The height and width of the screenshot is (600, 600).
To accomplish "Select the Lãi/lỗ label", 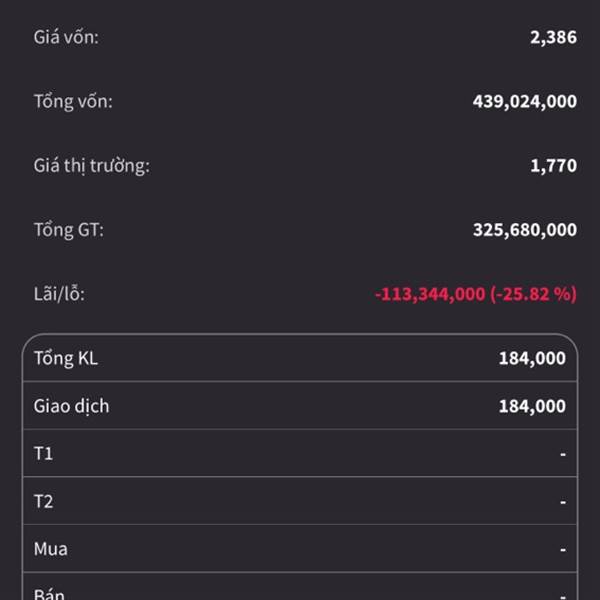I will 59,294.
